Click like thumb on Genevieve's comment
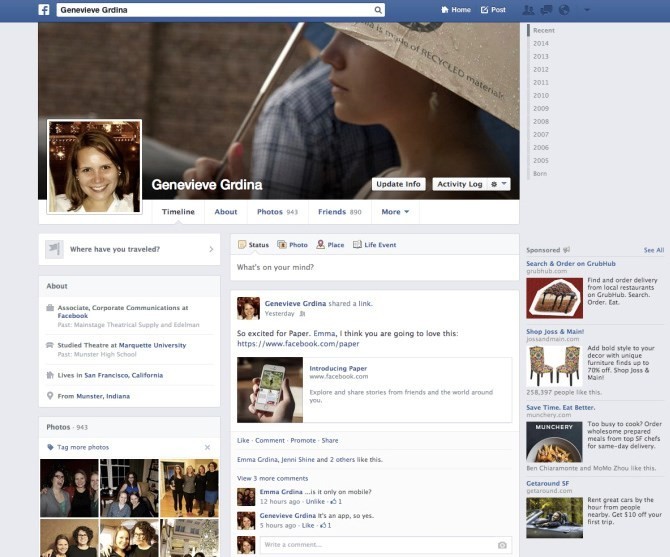The height and width of the screenshot is (557, 670). coord(323,525)
